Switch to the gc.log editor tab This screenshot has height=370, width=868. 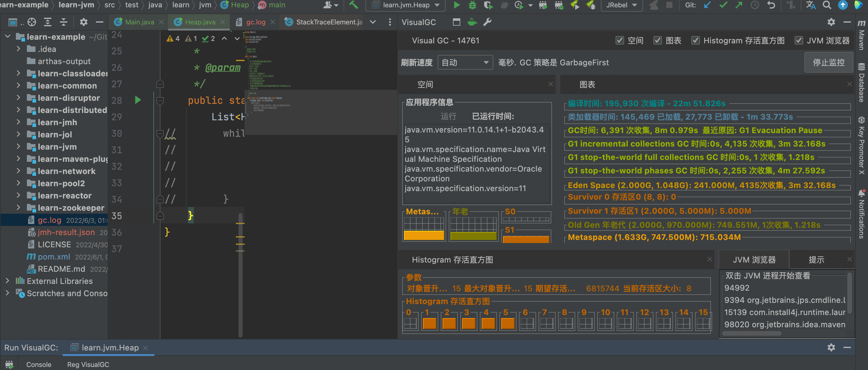pyautogui.click(x=255, y=22)
